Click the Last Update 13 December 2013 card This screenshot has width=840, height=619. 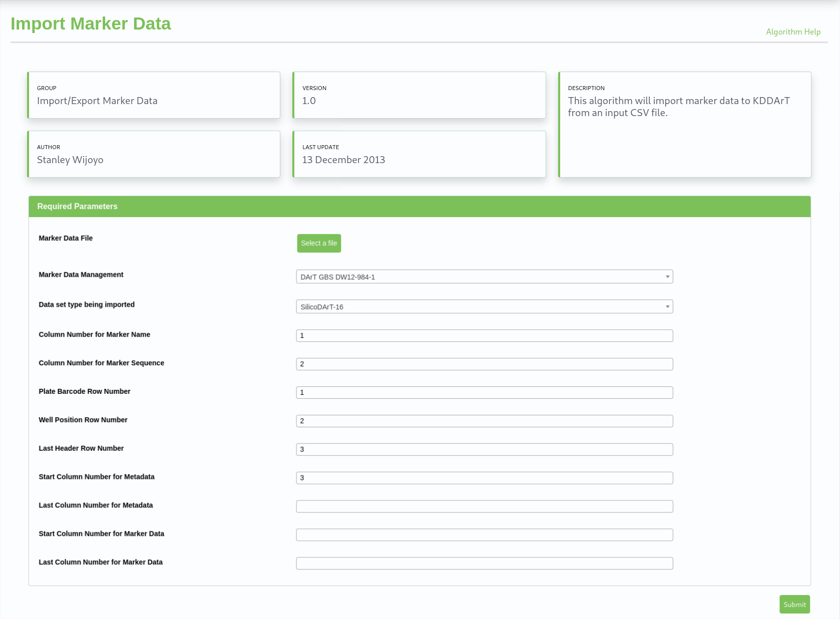tap(418, 154)
